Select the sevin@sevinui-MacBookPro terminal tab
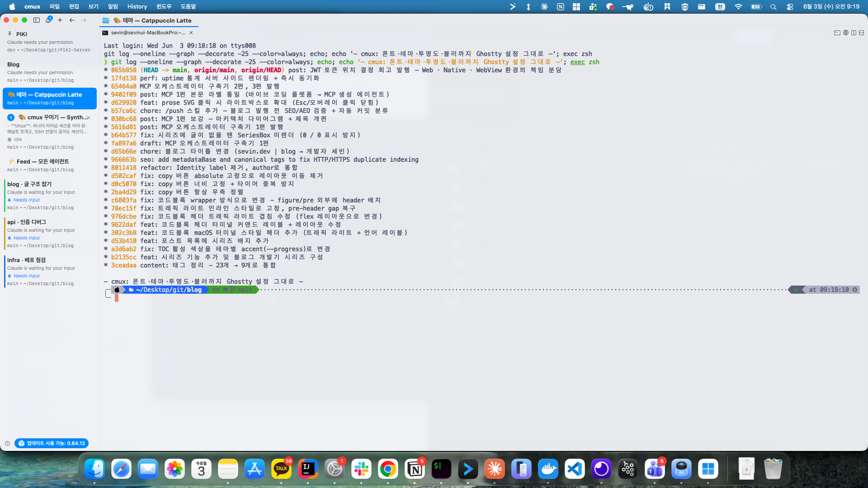Image resolution: width=868 pixels, height=488 pixels. tap(148, 33)
